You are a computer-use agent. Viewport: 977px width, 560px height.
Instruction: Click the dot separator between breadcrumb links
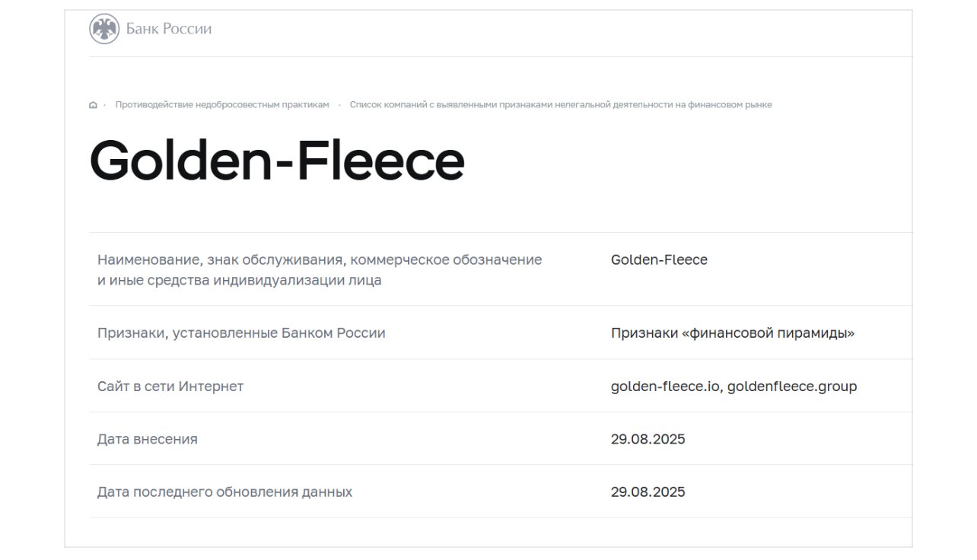tap(339, 105)
